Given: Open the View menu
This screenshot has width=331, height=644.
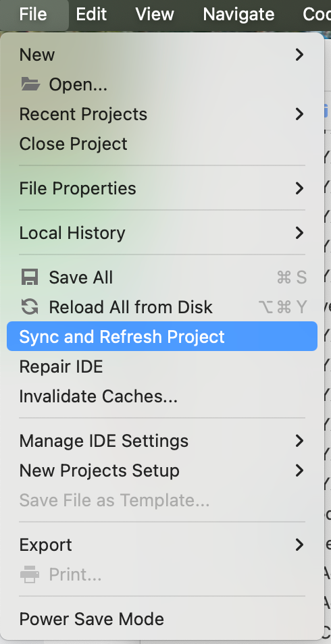Looking at the screenshot, I should point(155,14).
